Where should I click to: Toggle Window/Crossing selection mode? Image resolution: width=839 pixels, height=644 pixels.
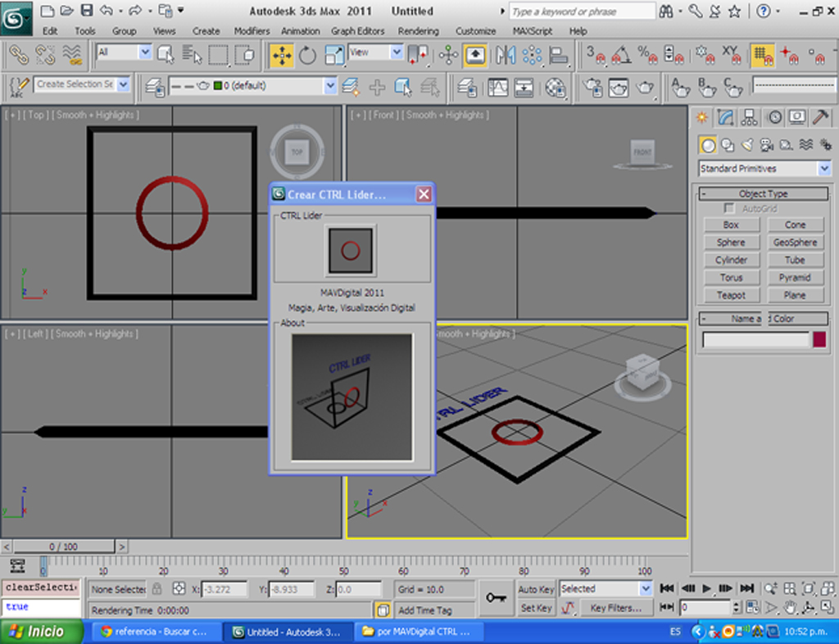tap(244, 55)
